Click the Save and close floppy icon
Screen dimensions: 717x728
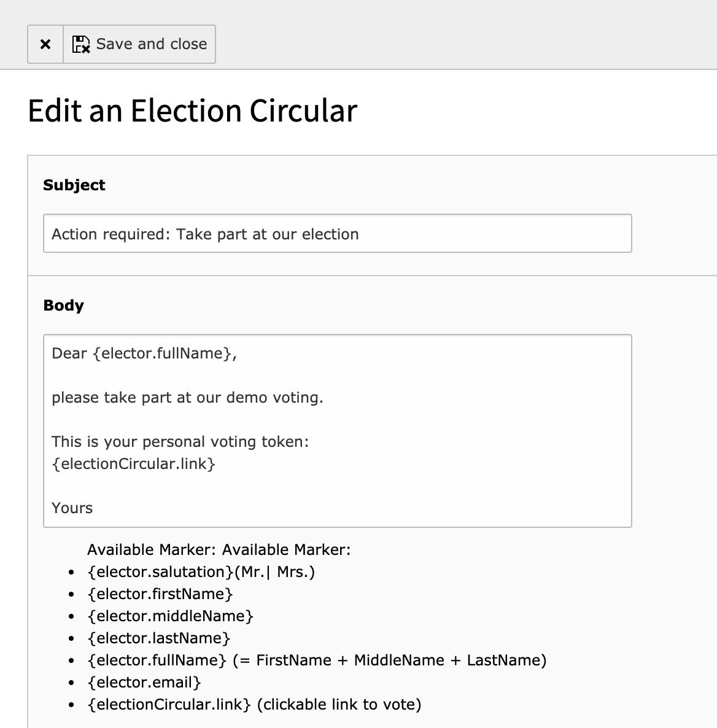click(81, 44)
